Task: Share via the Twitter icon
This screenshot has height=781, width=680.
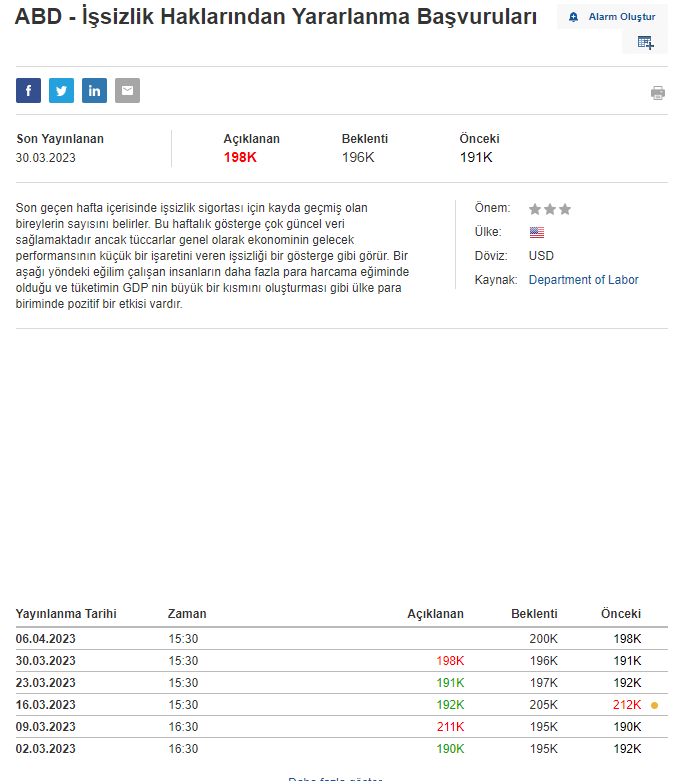Action: 61,91
